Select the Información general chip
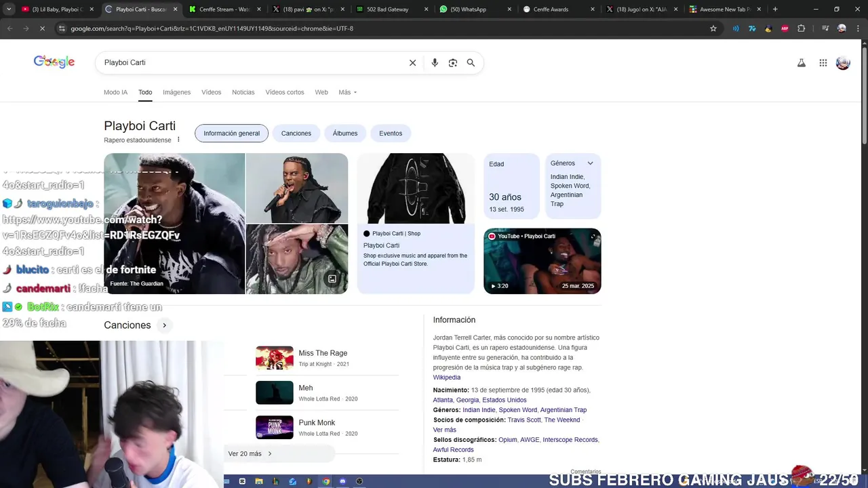 point(232,134)
